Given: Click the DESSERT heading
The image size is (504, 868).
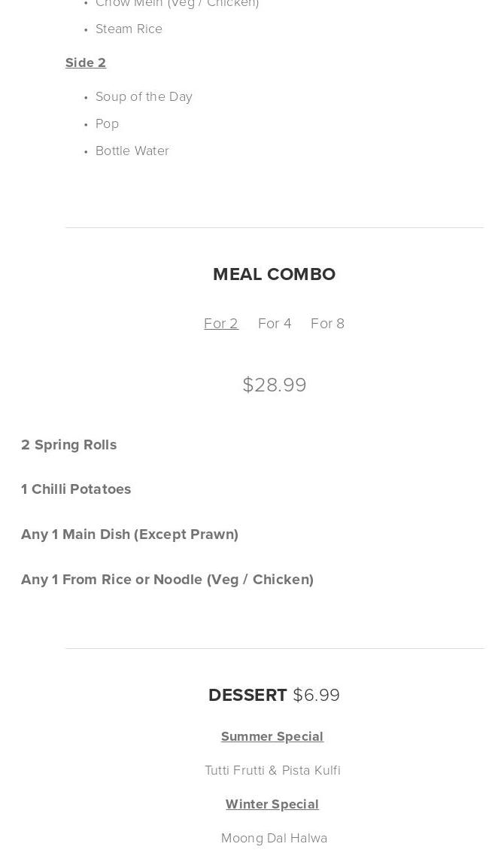Looking at the screenshot, I should point(247,696).
